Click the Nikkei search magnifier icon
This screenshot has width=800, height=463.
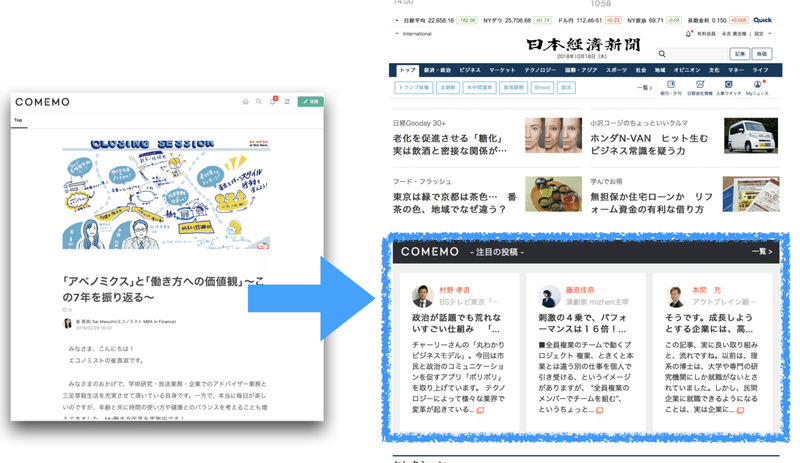point(662,54)
